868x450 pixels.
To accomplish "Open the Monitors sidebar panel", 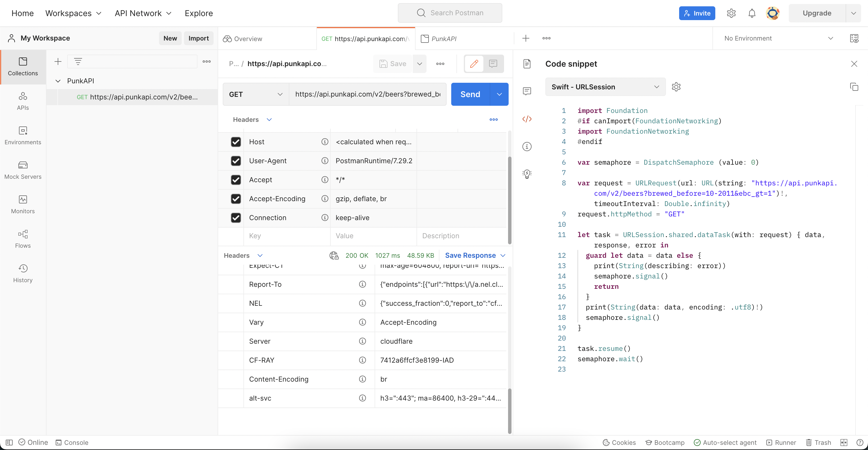I will (23, 204).
